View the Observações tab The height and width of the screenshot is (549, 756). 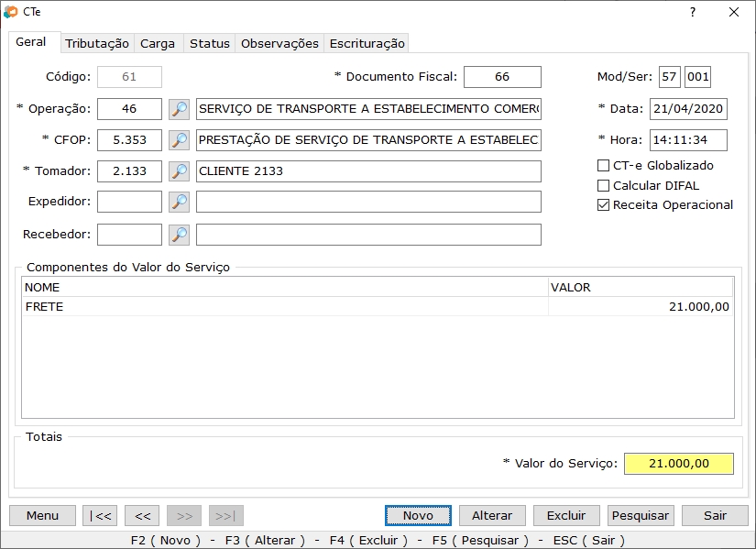[278, 42]
